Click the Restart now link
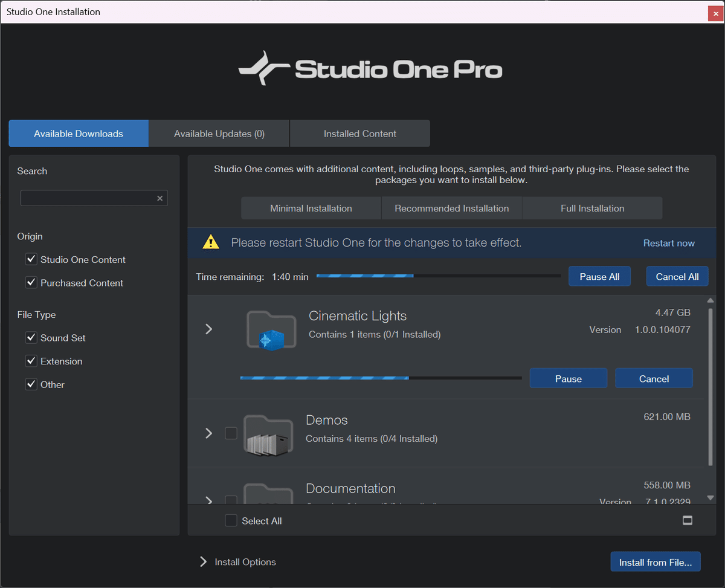Screen dimensions: 725x588 coord(669,243)
